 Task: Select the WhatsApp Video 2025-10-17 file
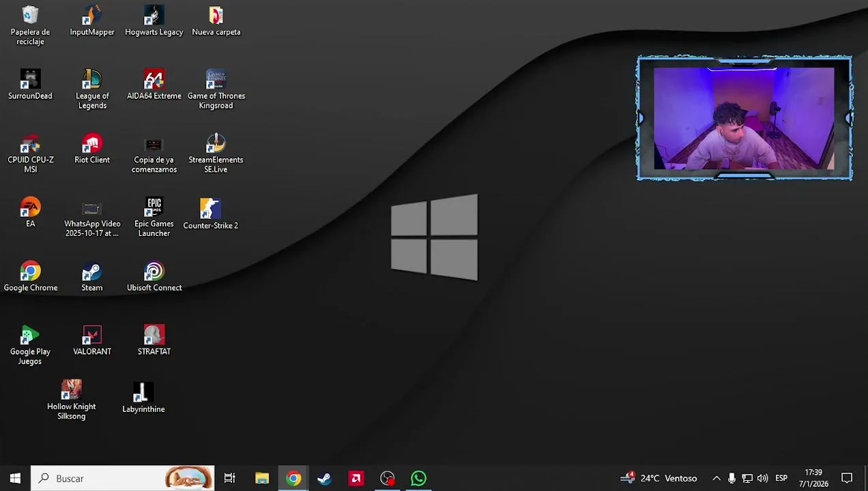point(92,218)
